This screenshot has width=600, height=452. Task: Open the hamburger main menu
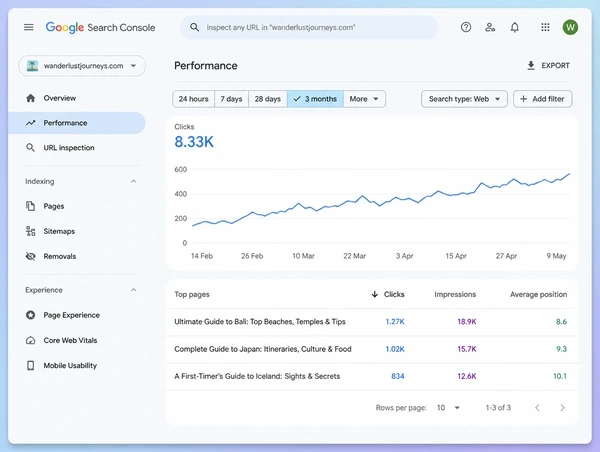[29, 27]
